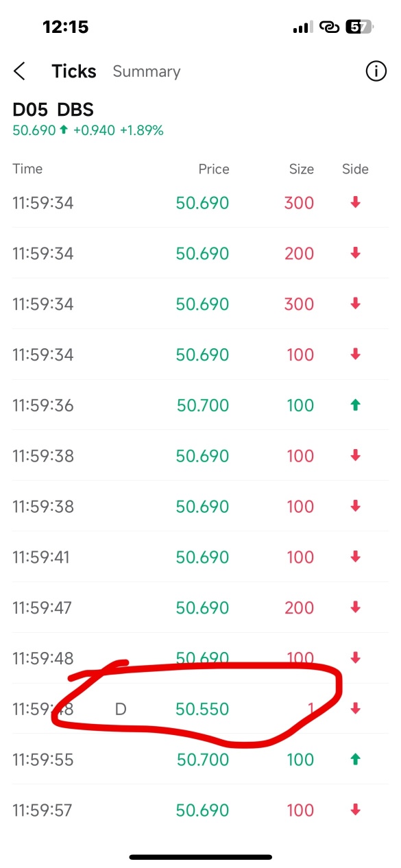
Task: Tap red down arrow in 11:59:47 row
Action: point(355,607)
